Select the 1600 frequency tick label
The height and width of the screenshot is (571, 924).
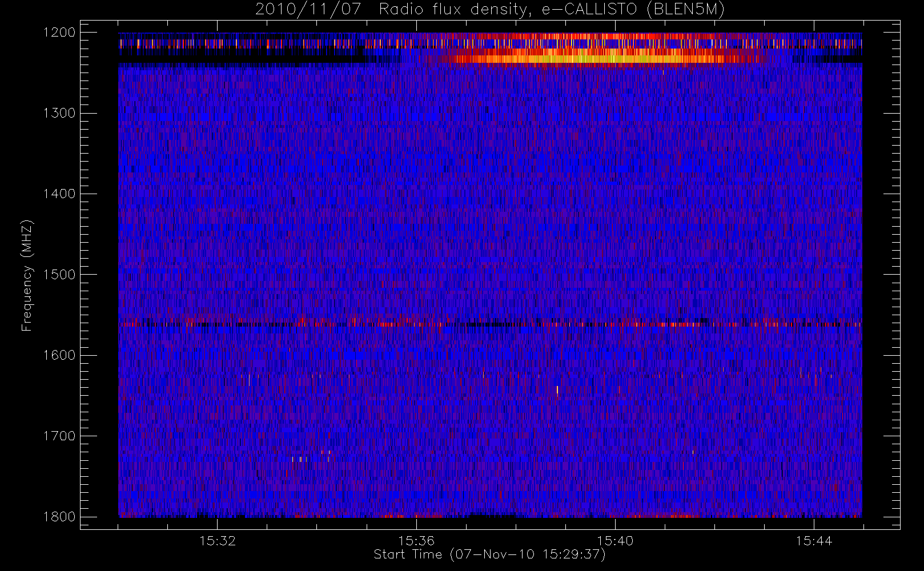tap(59, 355)
